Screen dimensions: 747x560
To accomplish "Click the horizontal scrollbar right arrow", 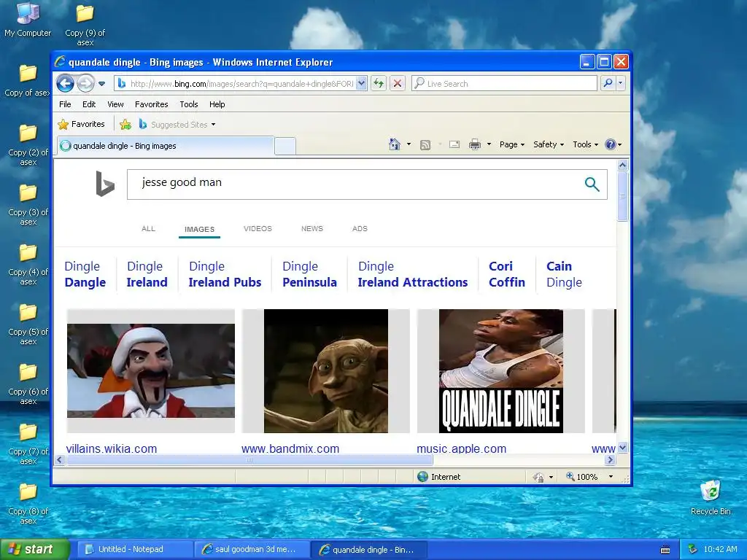I will pyautogui.click(x=611, y=460).
